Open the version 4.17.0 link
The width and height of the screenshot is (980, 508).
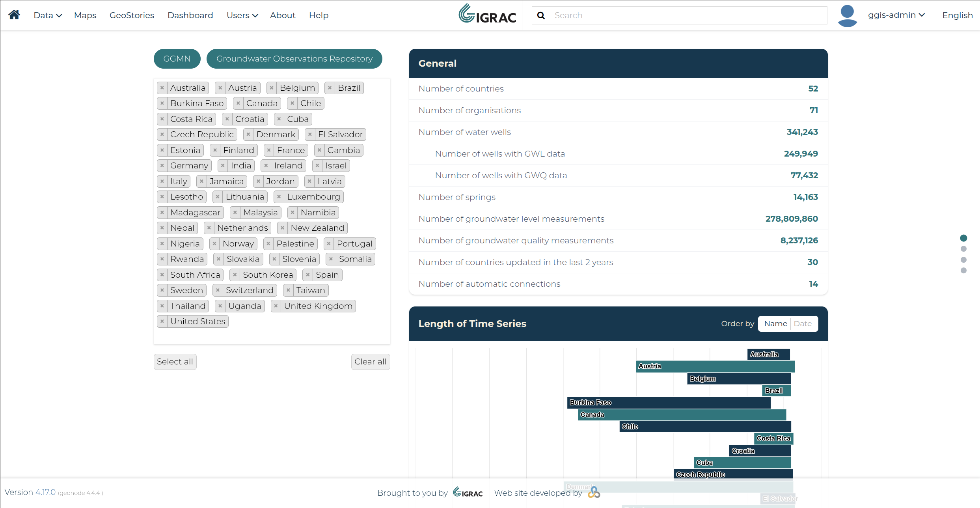(45, 492)
